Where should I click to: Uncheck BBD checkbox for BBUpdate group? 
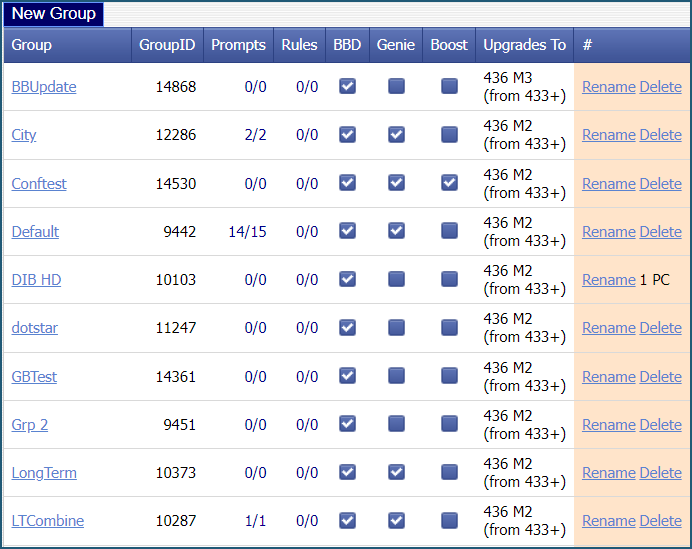pos(347,87)
